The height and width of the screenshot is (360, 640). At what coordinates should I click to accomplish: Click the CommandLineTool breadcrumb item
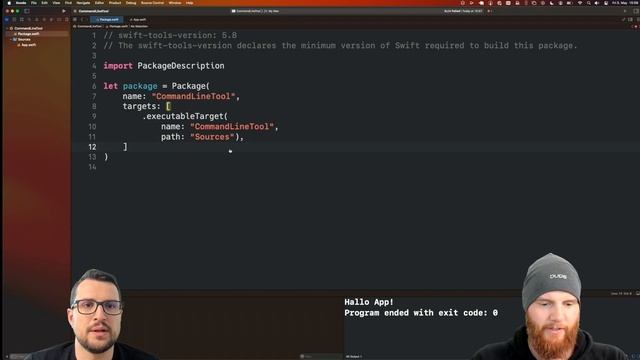[x=88, y=26]
